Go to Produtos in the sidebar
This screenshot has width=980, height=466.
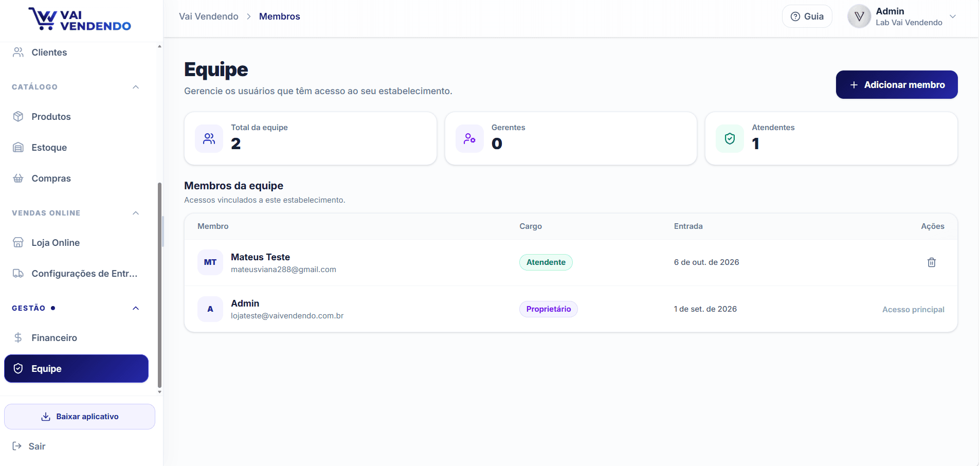coord(76,116)
